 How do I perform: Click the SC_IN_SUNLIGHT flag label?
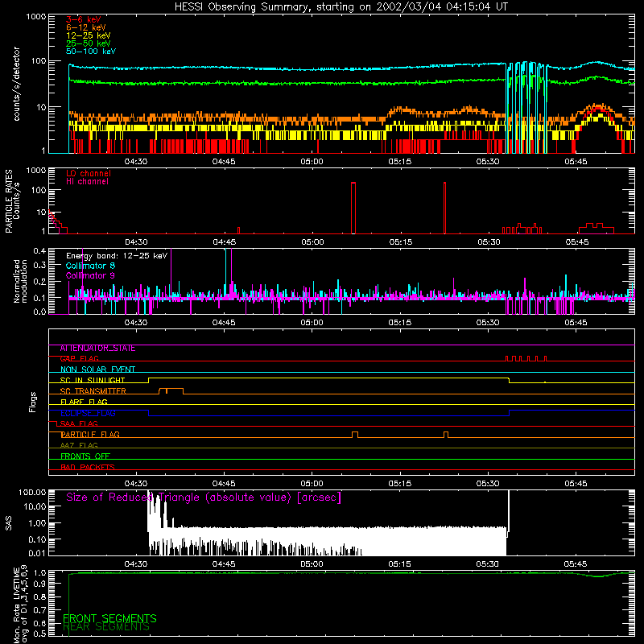coord(93,380)
